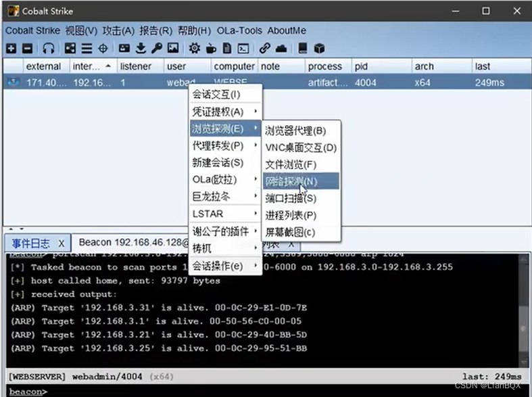Expand the 凭证提权(A) submenu arrow
The width and height of the screenshot is (532, 397).
click(256, 111)
